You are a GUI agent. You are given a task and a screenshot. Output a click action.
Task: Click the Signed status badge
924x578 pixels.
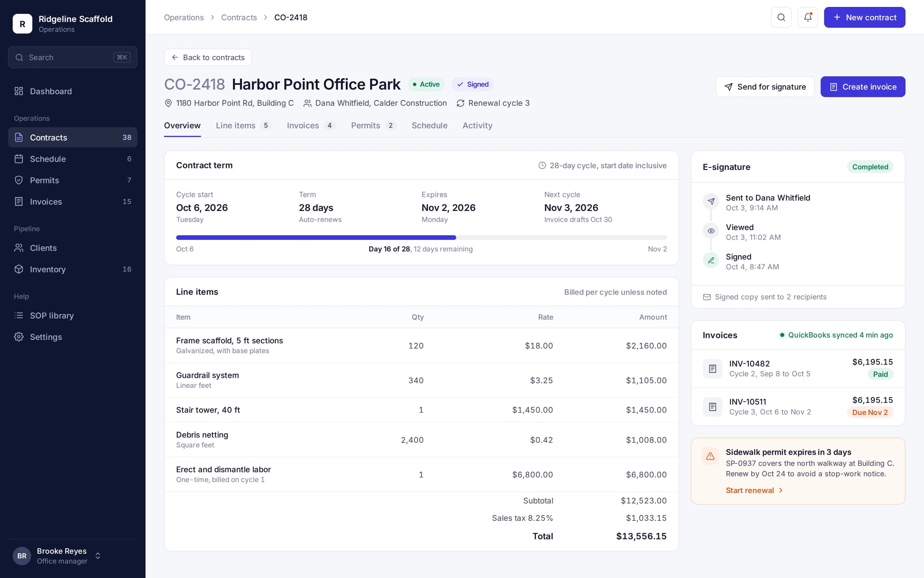click(473, 84)
